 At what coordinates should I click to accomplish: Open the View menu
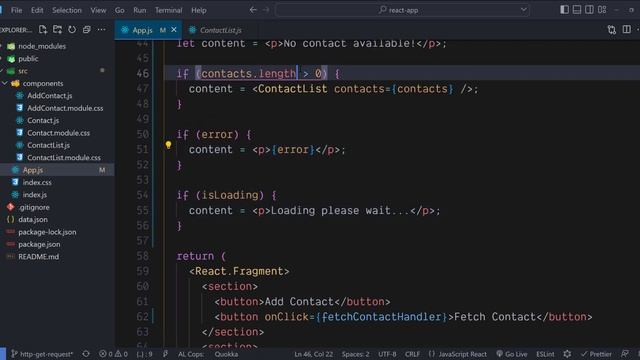(x=98, y=10)
